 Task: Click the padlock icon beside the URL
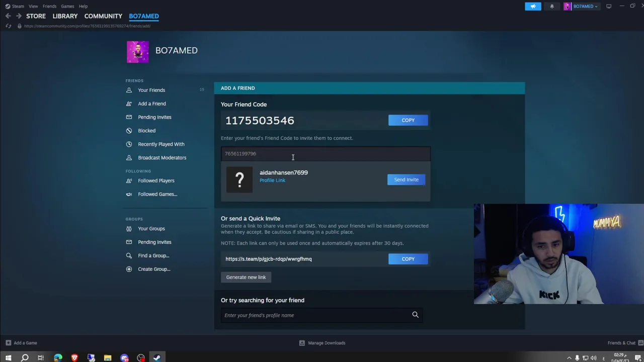pyautogui.click(x=19, y=26)
